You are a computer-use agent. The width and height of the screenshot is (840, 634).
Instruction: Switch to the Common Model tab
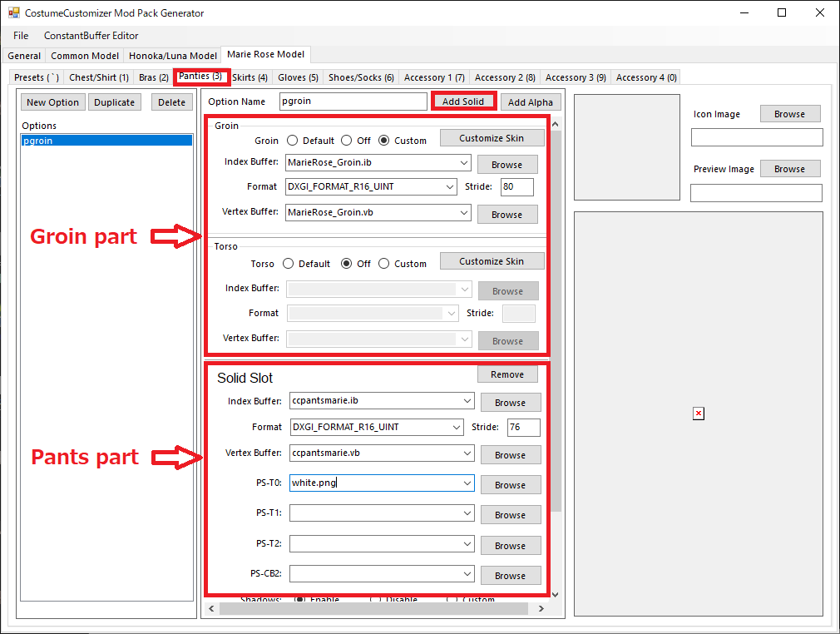(x=85, y=56)
